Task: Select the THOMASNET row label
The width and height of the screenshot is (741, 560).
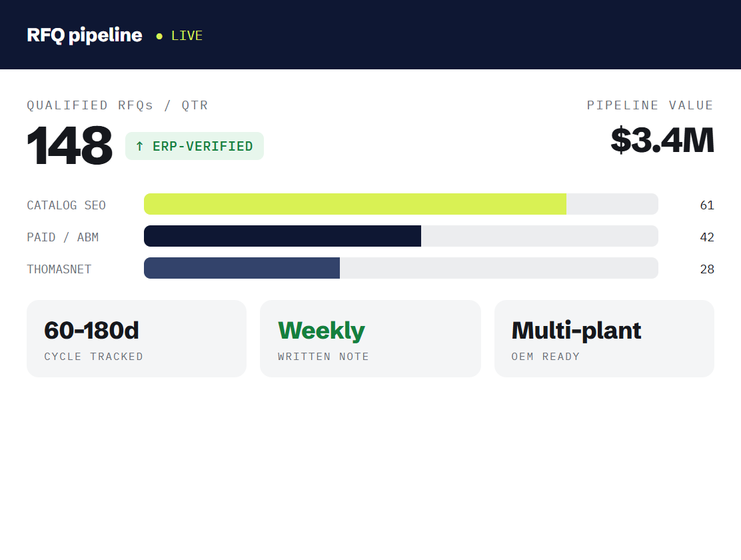Action: [x=59, y=269]
